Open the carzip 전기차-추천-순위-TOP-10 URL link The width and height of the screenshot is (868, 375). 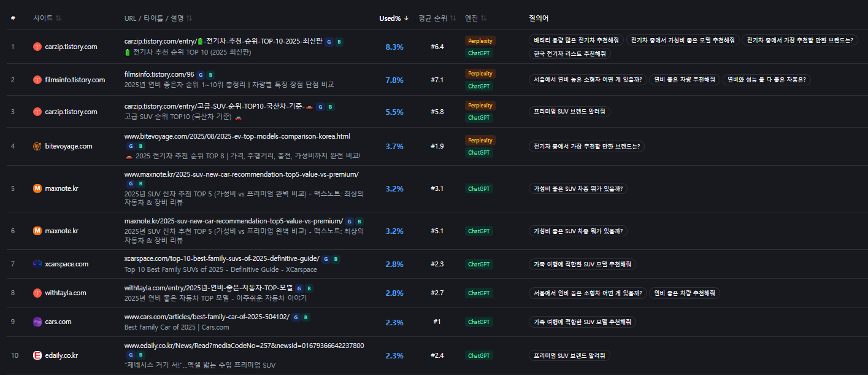(223, 42)
